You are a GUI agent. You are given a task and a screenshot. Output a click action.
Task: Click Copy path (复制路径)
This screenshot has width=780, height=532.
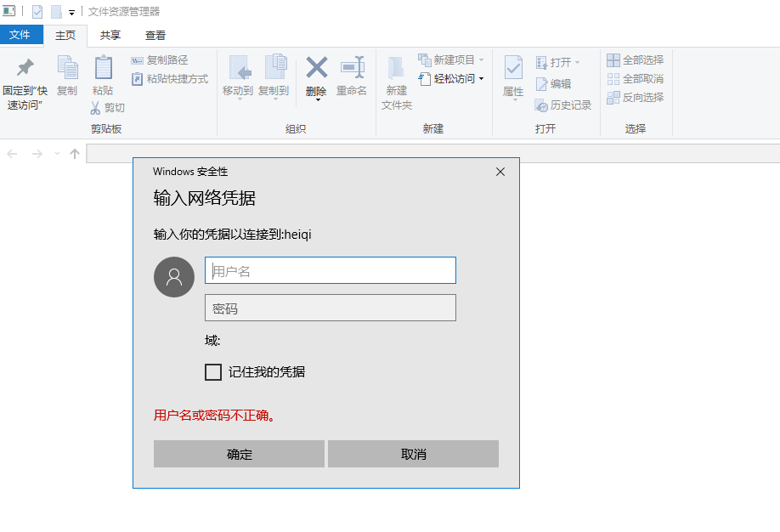pyautogui.click(x=160, y=60)
